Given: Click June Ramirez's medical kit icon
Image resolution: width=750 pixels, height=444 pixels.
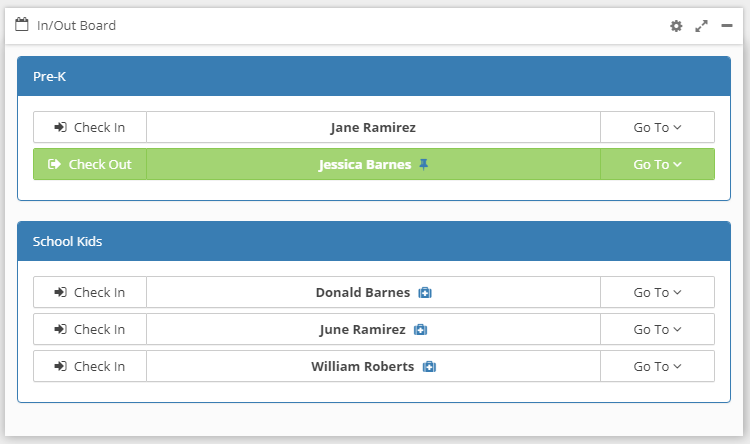Looking at the screenshot, I should [x=420, y=330].
